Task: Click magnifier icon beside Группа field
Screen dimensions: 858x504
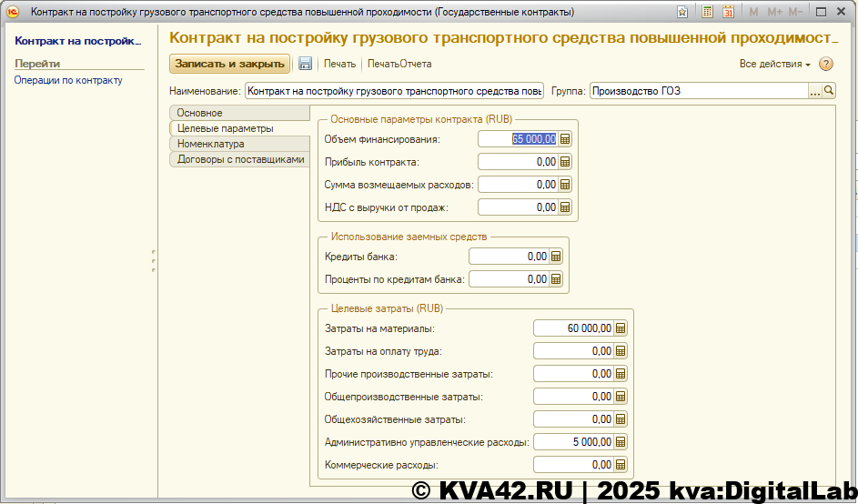Action: 829,91
